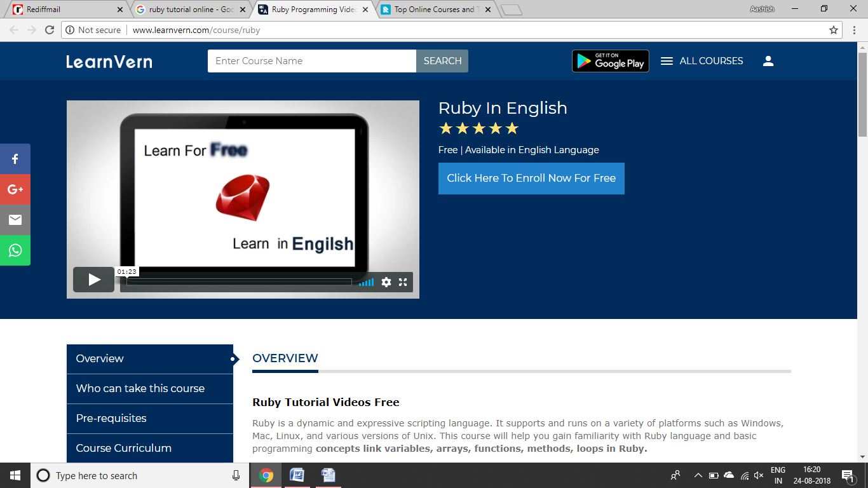Click the SEARCH button

[442, 61]
